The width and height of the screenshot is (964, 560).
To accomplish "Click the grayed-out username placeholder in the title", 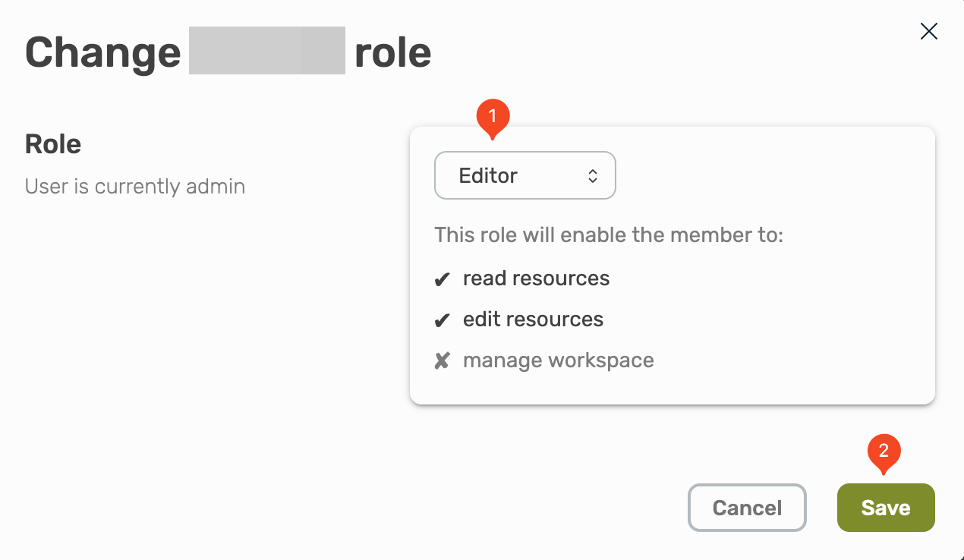I will (x=266, y=52).
